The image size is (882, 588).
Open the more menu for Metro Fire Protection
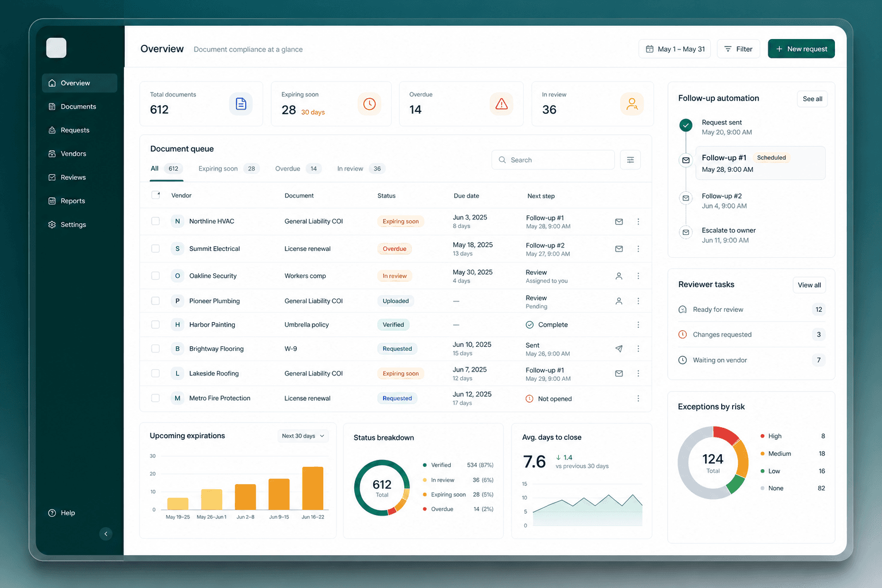(638, 399)
